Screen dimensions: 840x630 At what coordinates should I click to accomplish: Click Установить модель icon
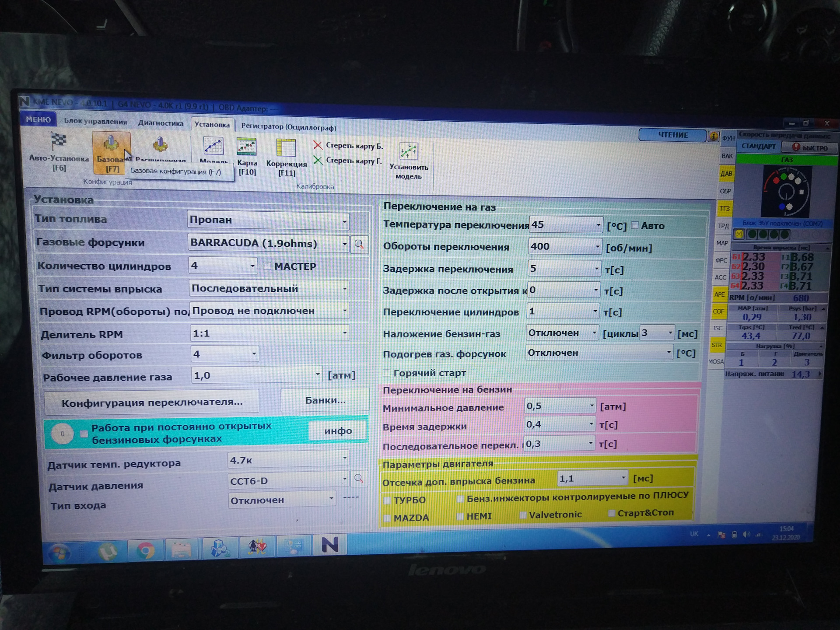pyautogui.click(x=409, y=151)
